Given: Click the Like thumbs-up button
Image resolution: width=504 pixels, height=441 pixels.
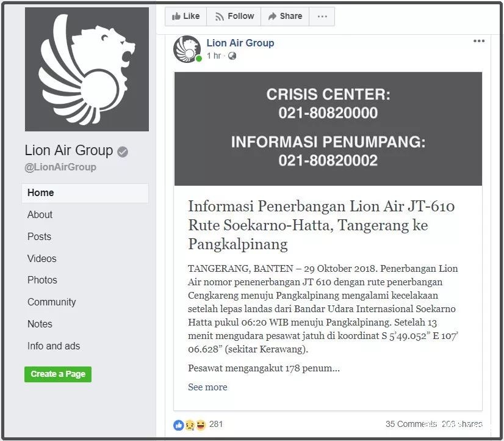Looking at the screenshot, I should tap(185, 16).
